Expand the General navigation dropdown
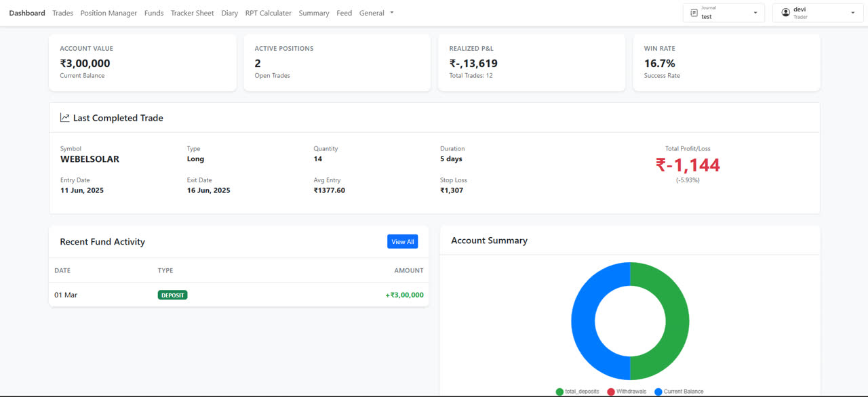This screenshot has height=397, width=868. coord(376,12)
